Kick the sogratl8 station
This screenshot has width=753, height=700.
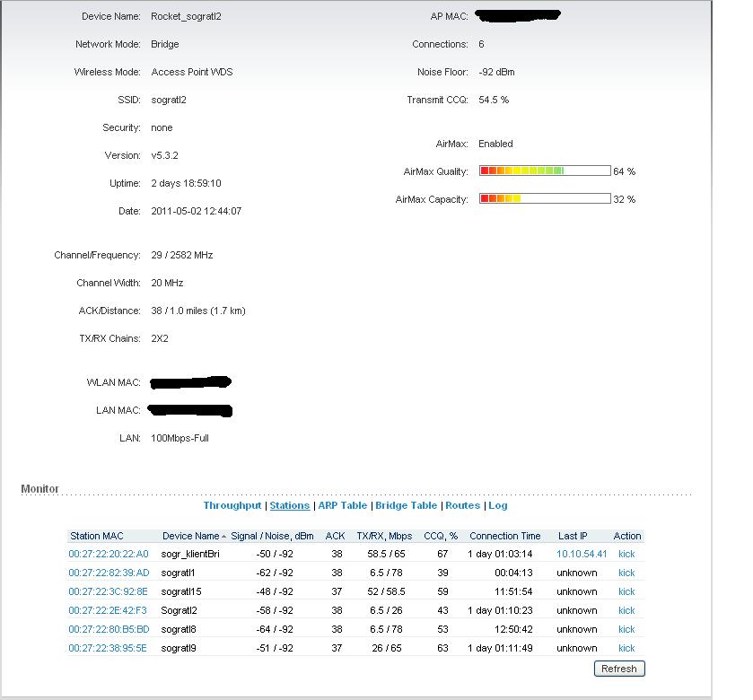pos(626,629)
